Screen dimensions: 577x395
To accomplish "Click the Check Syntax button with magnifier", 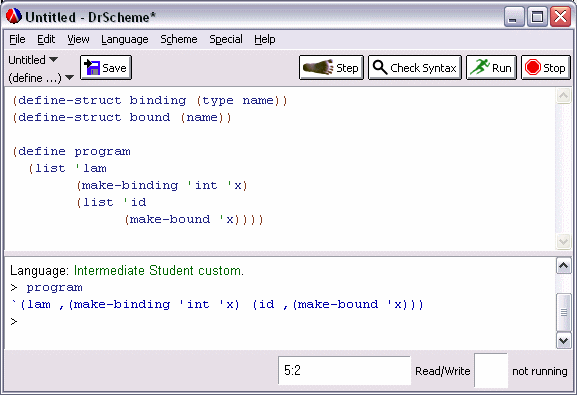I will 415,68.
